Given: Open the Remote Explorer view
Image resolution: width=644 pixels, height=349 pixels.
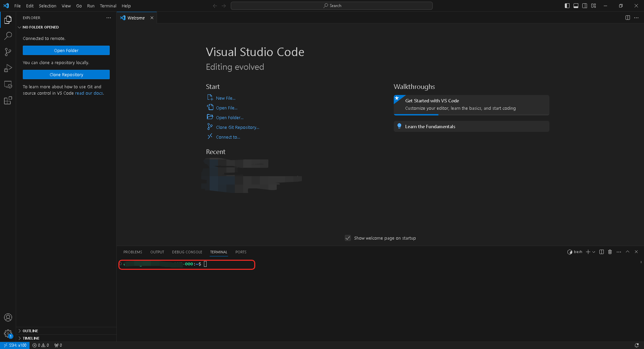Looking at the screenshot, I should point(8,84).
